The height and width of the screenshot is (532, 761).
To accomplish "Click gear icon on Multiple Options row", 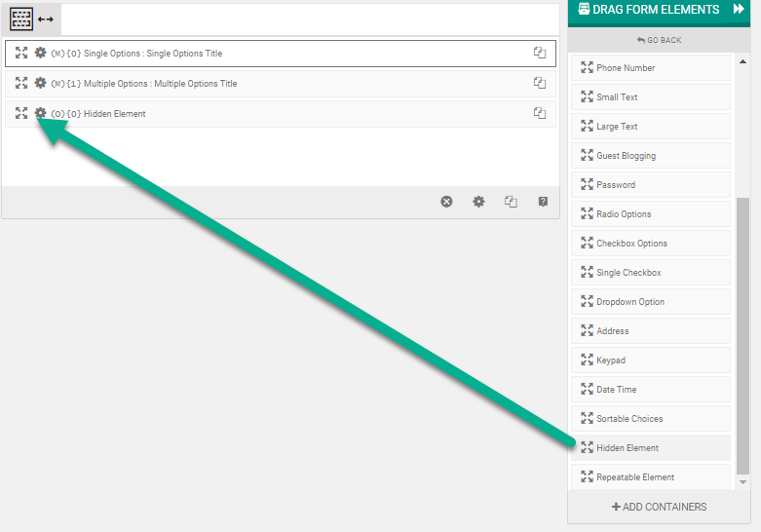I will tap(40, 83).
